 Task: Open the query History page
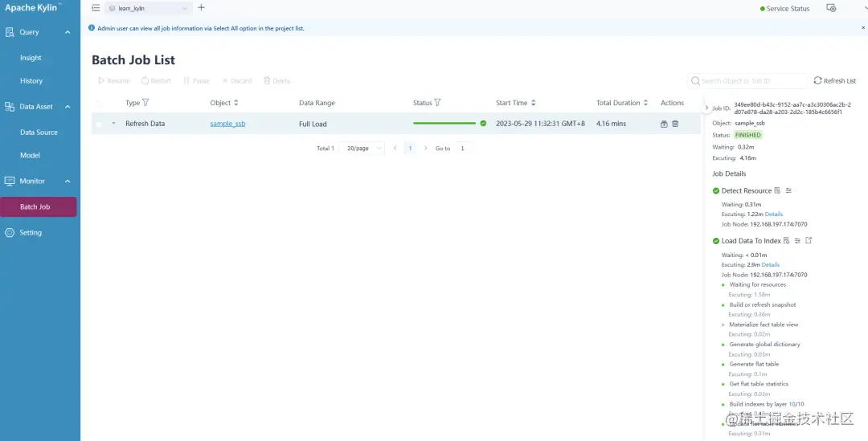pos(31,81)
